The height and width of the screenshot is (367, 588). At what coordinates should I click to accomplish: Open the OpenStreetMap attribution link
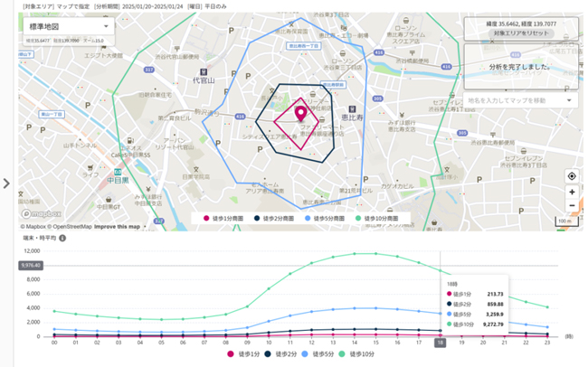(71, 227)
